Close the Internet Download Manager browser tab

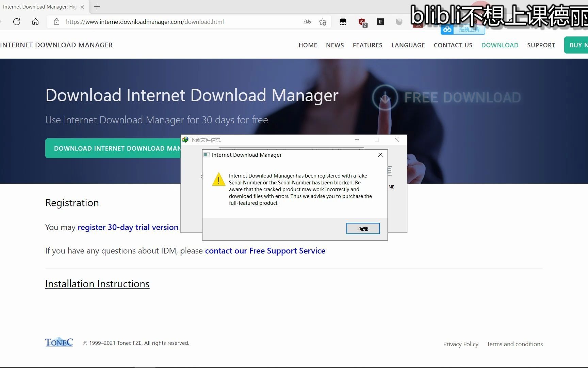(x=82, y=7)
